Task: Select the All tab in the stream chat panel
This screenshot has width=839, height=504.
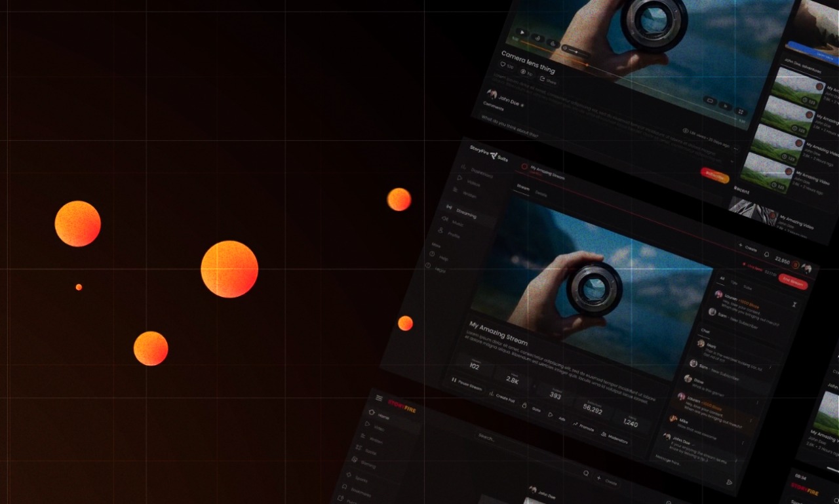Action: click(x=723, y=279)
